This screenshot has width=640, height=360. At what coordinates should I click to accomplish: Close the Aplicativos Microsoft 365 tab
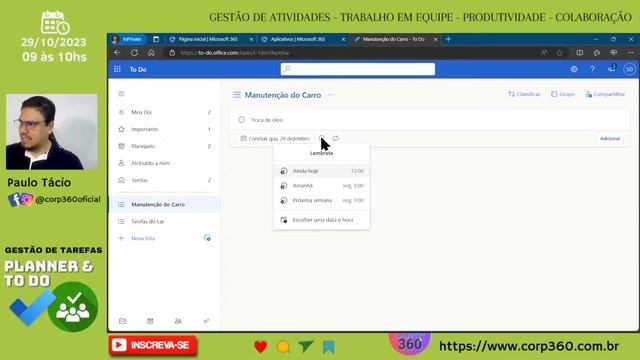coord(343,39)
